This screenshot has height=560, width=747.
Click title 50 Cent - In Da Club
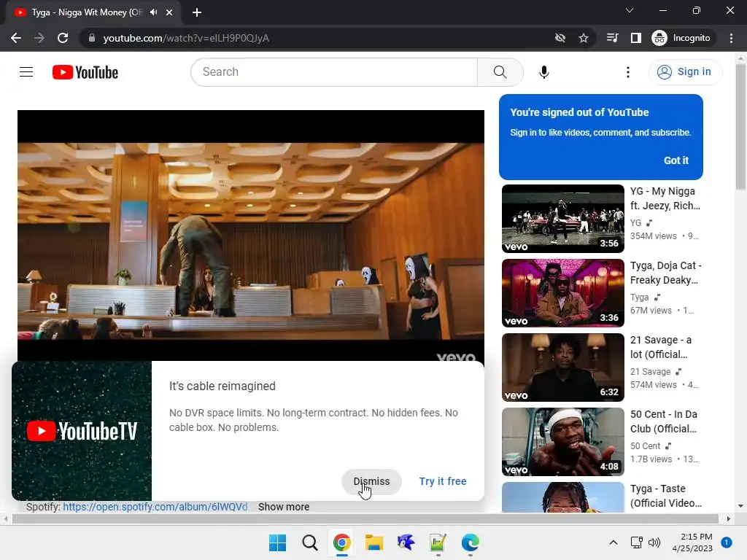tap(664, 421)
